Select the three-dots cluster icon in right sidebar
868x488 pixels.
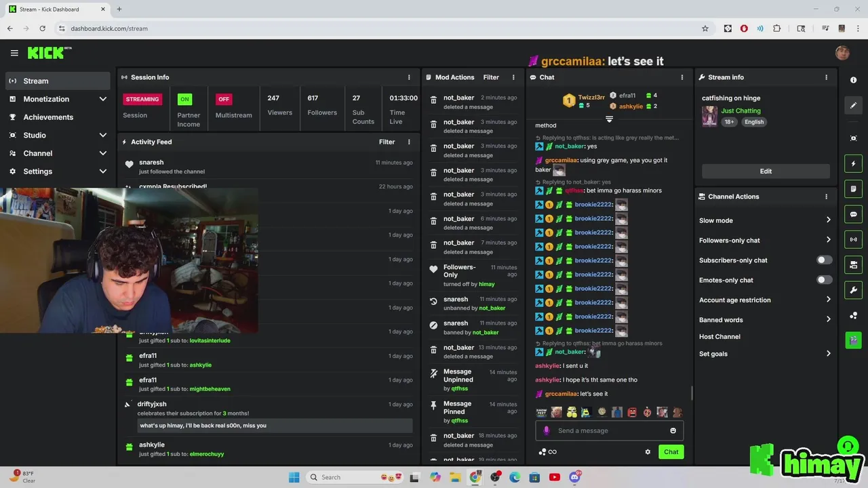pyautogui.click(x=853, y=316)
